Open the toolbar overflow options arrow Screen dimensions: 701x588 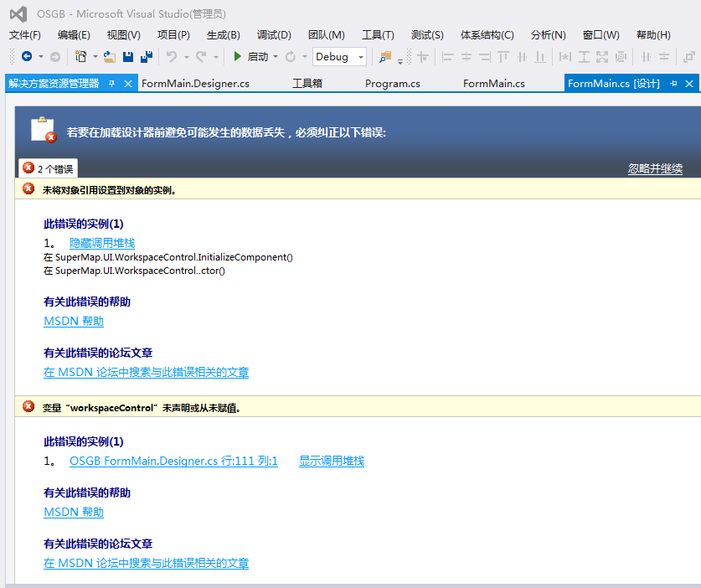(x=400, y=61)
